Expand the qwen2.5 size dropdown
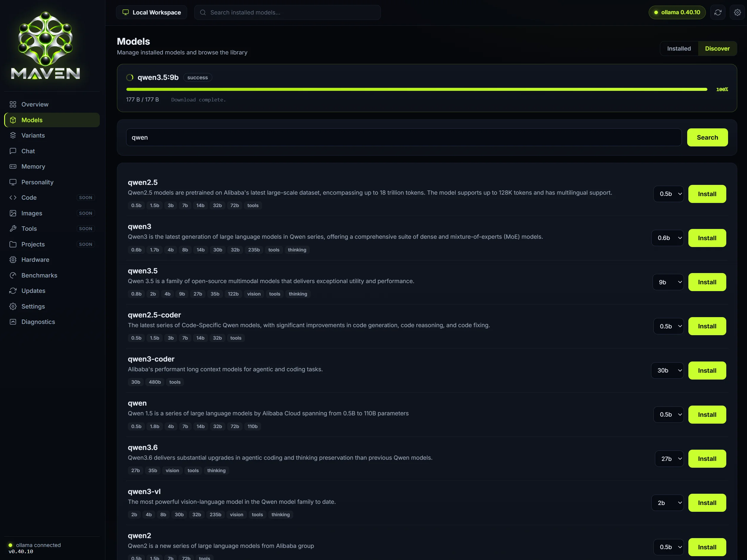 coord(668,194)
